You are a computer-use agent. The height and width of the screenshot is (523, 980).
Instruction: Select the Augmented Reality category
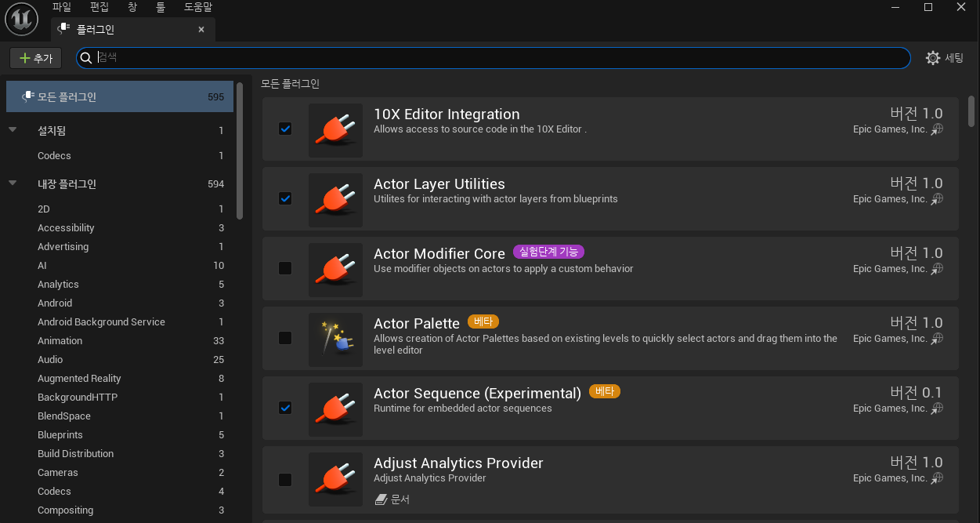tap(120, 379)
